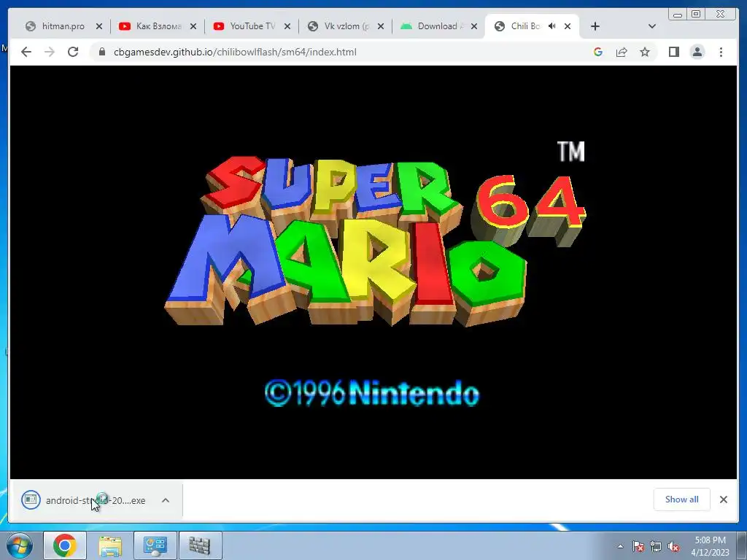
Task: Open Chrome three-dot menu
Action: click(x=721, y=52)
